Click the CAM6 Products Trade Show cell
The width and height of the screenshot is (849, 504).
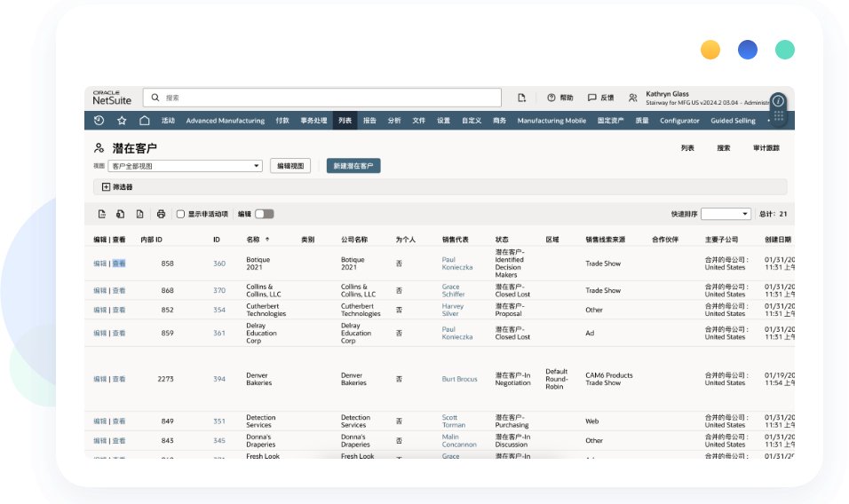[609, 379]
